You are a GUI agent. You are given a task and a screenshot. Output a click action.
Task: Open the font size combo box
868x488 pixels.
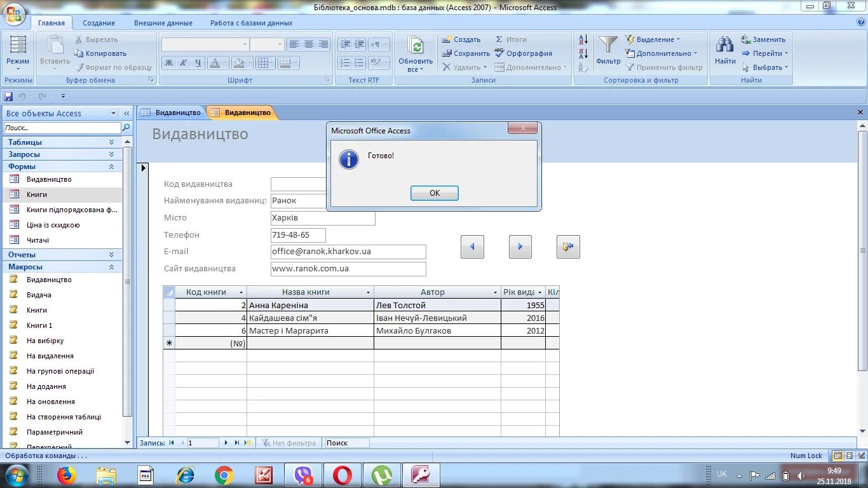tap(267, 44)
